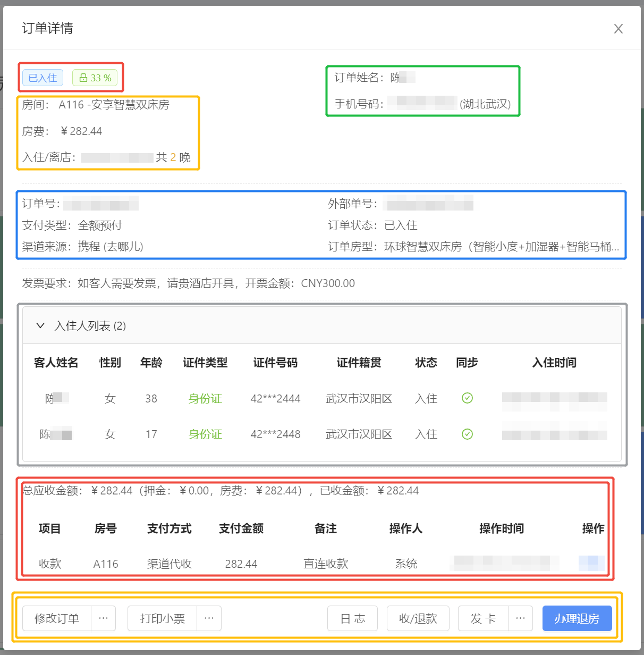Click the 收款 item cell
Image resolution: width=644 pixels, height=655 pixels.
50,564
